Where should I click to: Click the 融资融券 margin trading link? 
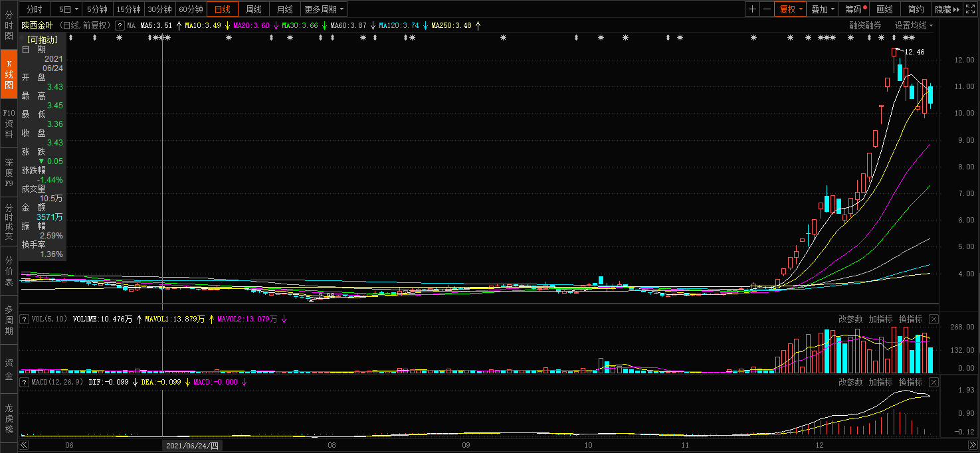865,25
